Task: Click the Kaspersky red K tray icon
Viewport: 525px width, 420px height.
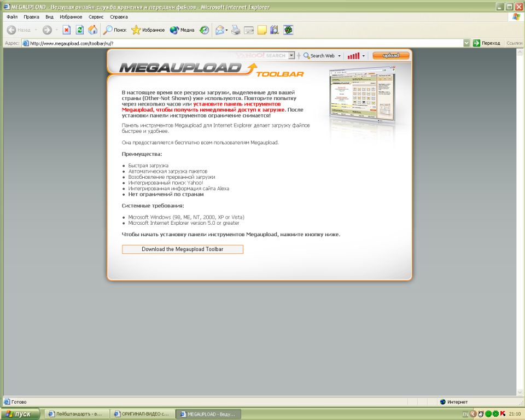Action: 503,415
